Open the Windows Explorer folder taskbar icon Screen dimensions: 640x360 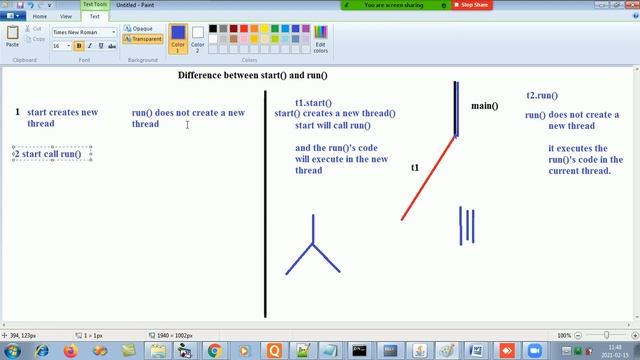click(158, 351)
